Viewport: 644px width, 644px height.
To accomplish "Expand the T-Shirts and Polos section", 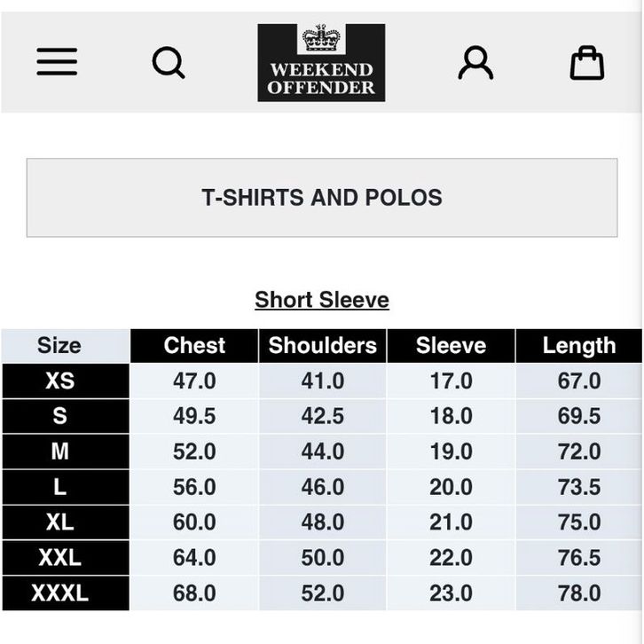I will [x=321, y=198].
